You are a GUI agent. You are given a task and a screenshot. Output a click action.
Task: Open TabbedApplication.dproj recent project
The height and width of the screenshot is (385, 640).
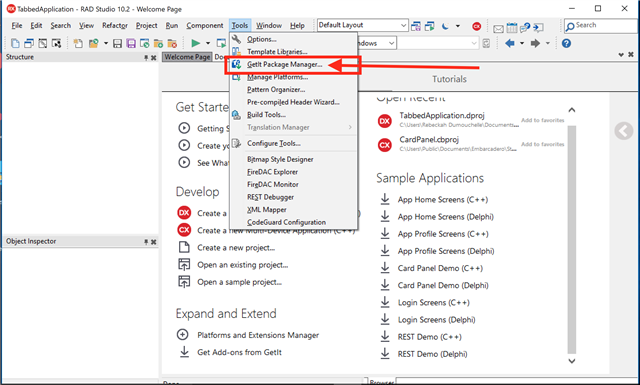pos(442,116)
